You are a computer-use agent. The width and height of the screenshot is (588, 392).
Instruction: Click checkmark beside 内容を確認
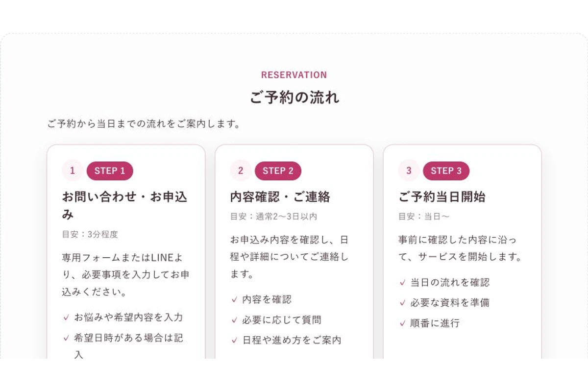pos(234,299)
